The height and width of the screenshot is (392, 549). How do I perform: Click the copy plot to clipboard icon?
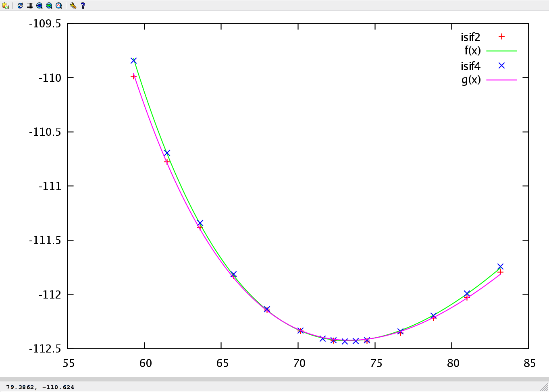click(x=6, y=6)
